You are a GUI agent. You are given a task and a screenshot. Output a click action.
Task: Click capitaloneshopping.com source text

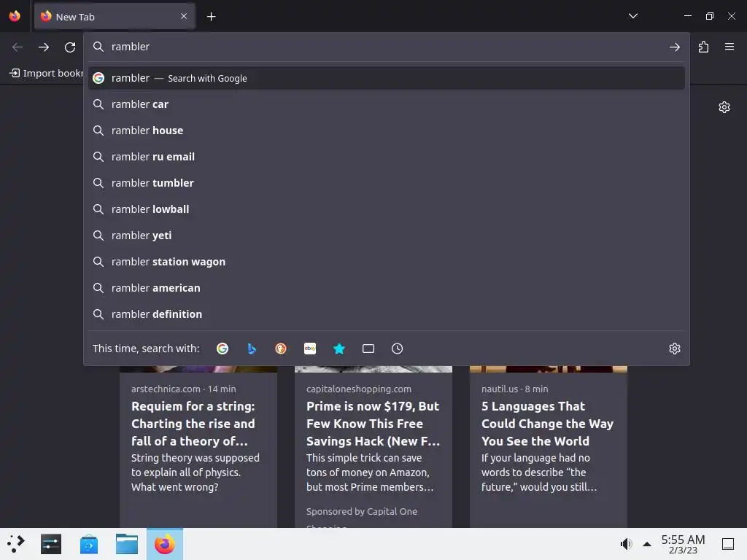359,389
